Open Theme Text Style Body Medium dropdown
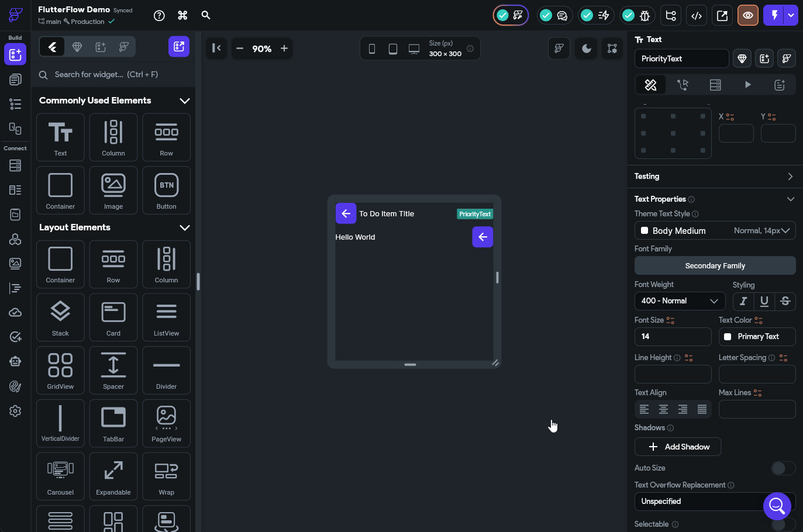 pos(715,230)
